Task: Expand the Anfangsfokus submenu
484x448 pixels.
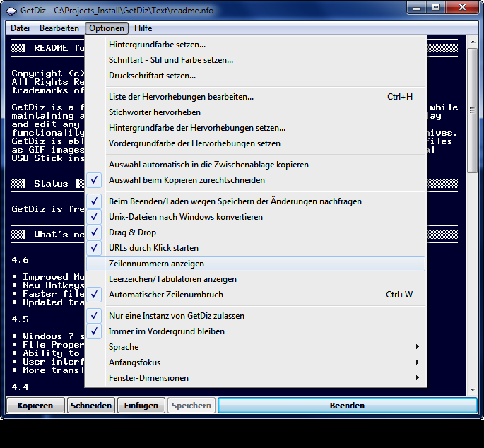Action: (256, 362)
